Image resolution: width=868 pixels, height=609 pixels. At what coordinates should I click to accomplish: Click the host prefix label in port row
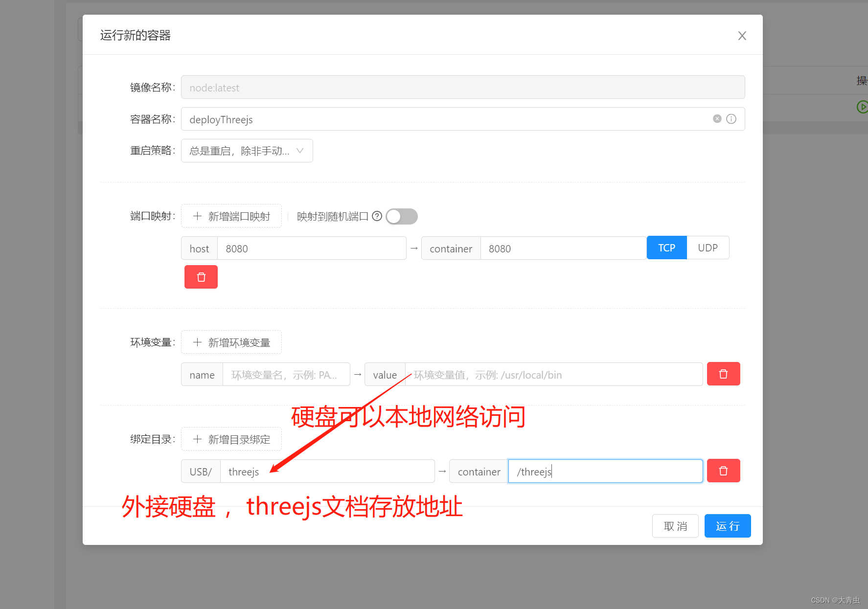(199, 248)
